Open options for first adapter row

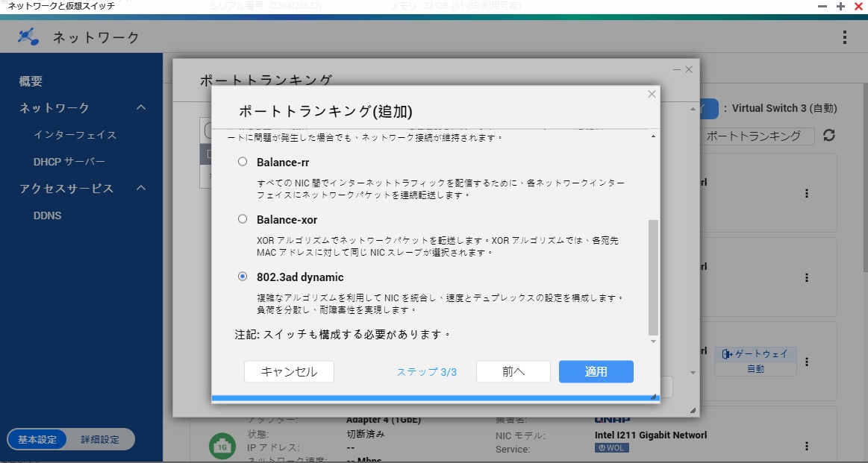click(806, 193)
